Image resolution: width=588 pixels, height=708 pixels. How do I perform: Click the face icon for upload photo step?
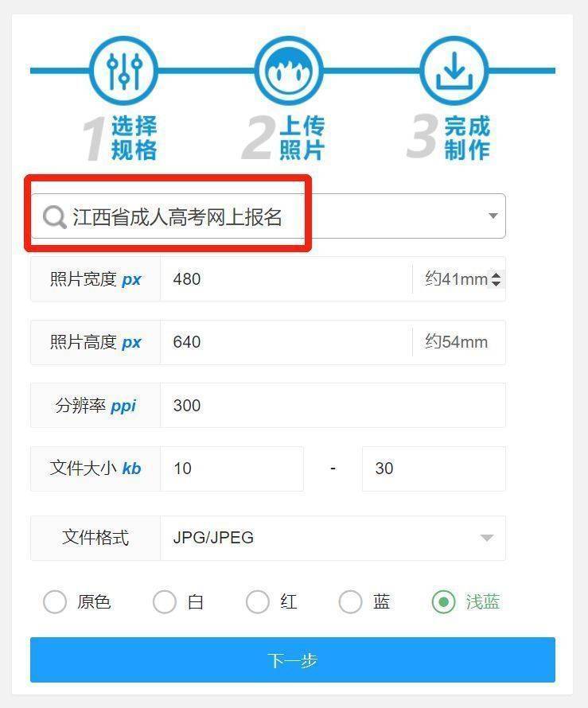(289, 71)
